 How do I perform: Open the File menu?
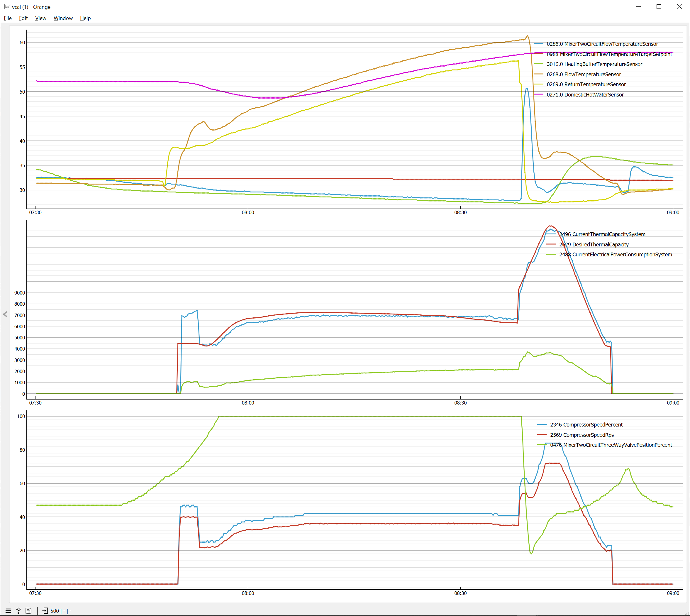pos(8,18)
